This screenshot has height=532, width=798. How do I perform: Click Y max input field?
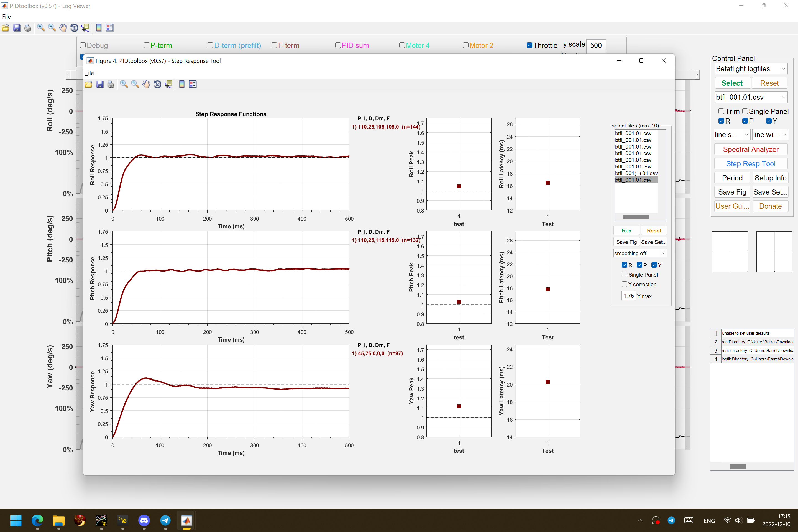[x=628, y=296]
